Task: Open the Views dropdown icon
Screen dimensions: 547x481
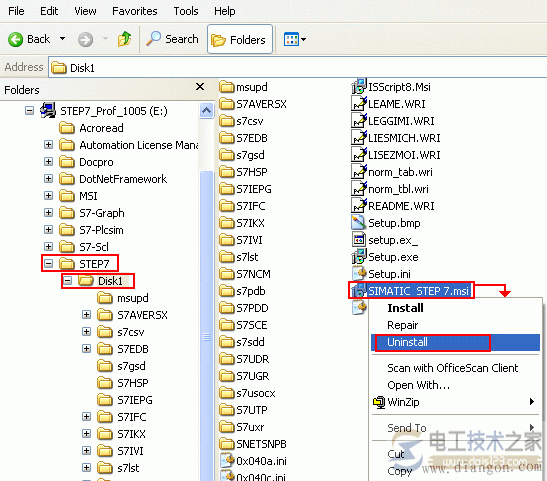Action: click(295, 39)
